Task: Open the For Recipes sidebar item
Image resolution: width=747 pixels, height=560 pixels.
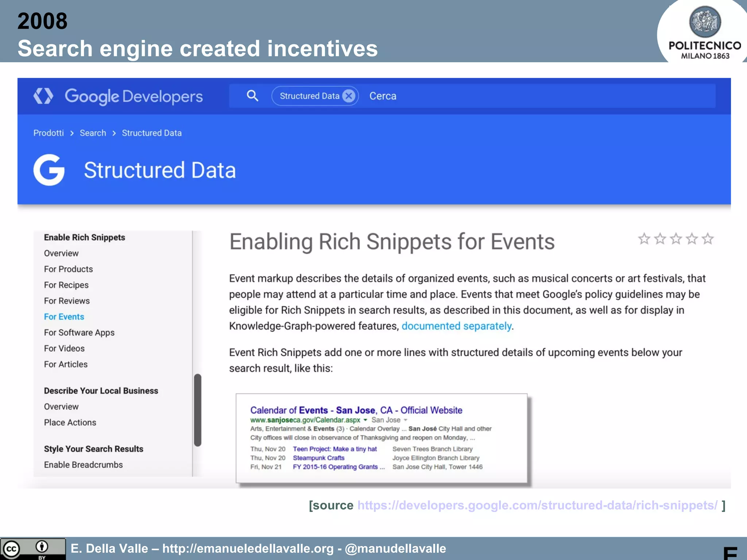Action: pos(66,285)
